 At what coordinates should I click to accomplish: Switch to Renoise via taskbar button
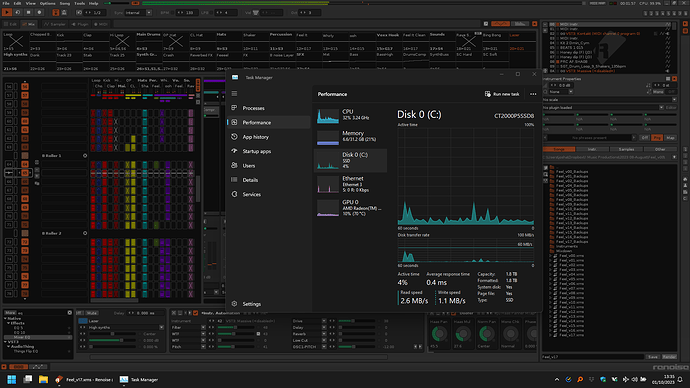point(84,379)
